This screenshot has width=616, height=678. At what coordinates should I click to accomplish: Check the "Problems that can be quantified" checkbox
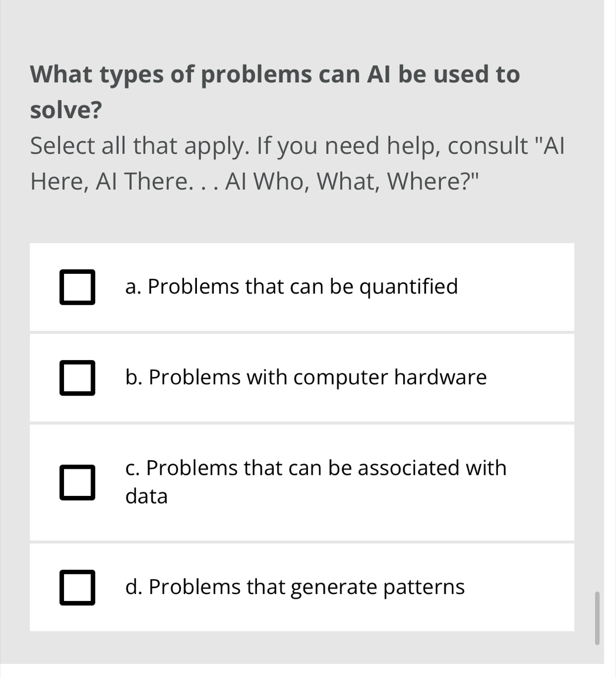point(77,287)
